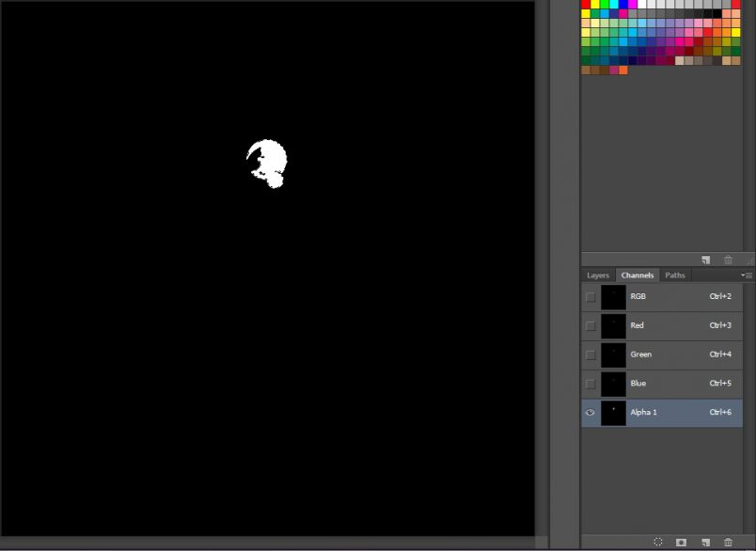Click the new item icon above the panel tabs
Screen dimensions: 756x551
[x=704, y=260]
